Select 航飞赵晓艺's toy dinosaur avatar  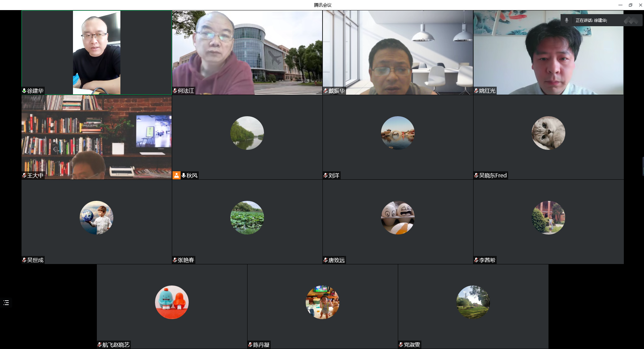point(172,302)
